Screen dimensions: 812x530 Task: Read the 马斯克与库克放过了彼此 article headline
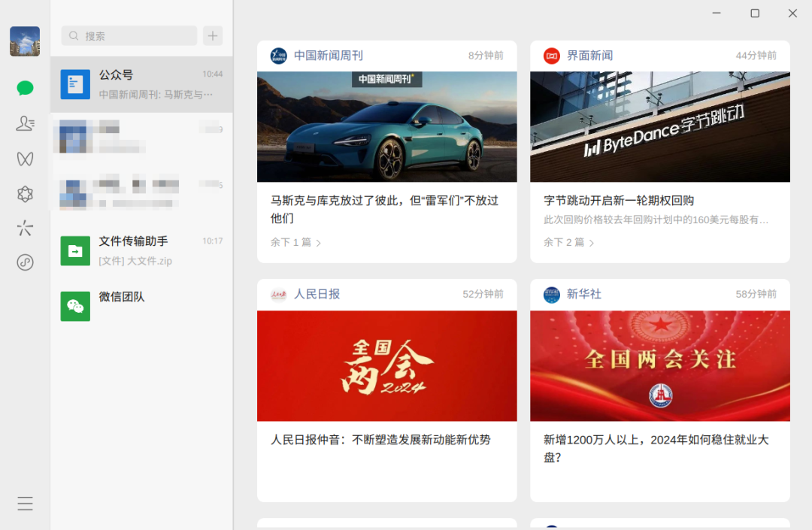tap(384, 209)
